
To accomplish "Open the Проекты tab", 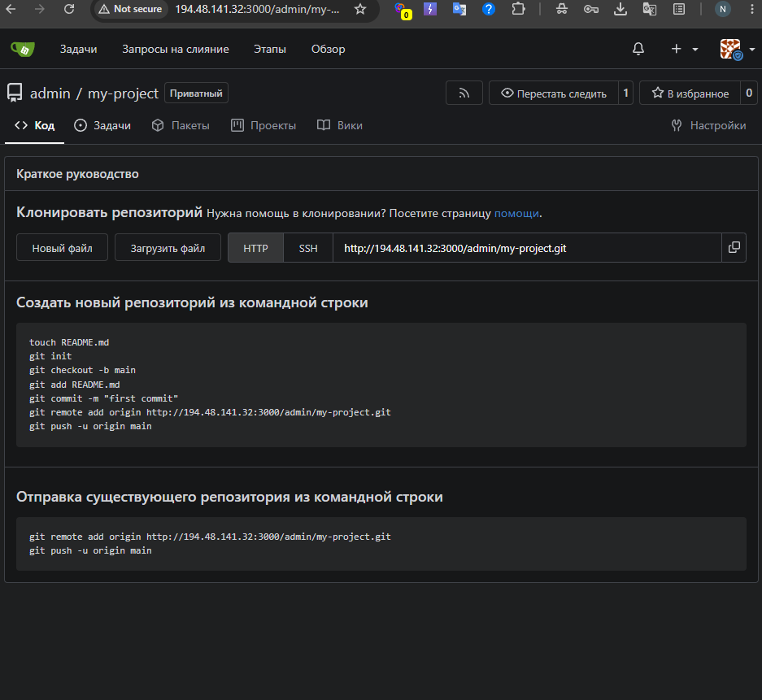I will [x=263, y=125].
